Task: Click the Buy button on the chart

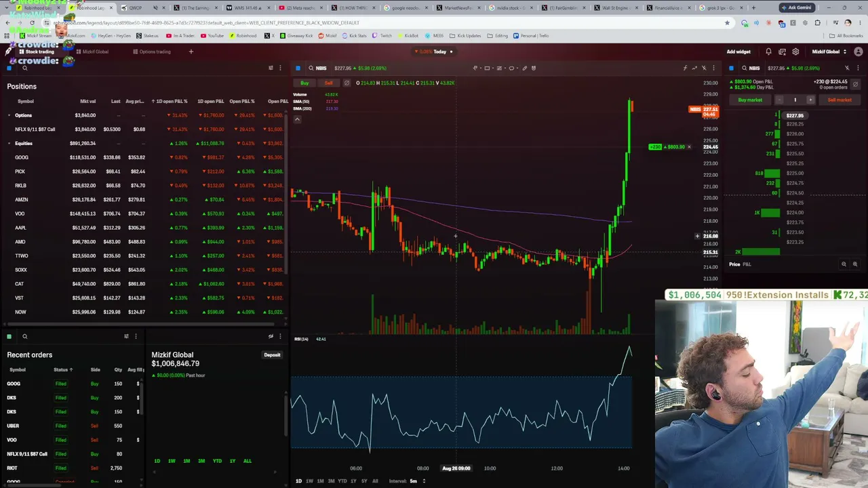Action: pos(304,83)
